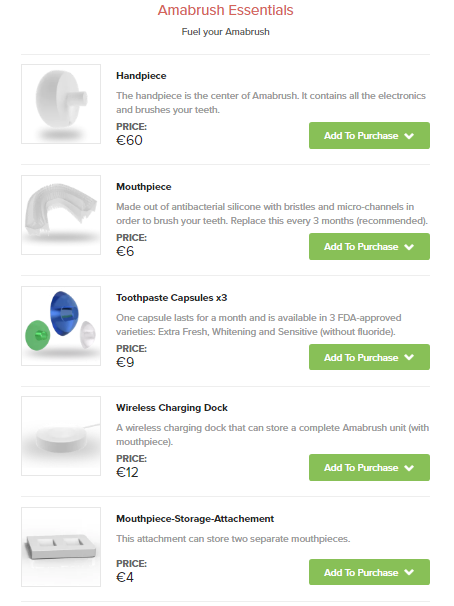Add the Handpiece to purchase
Screen dimensions: 454x606
tap(369, 136)
